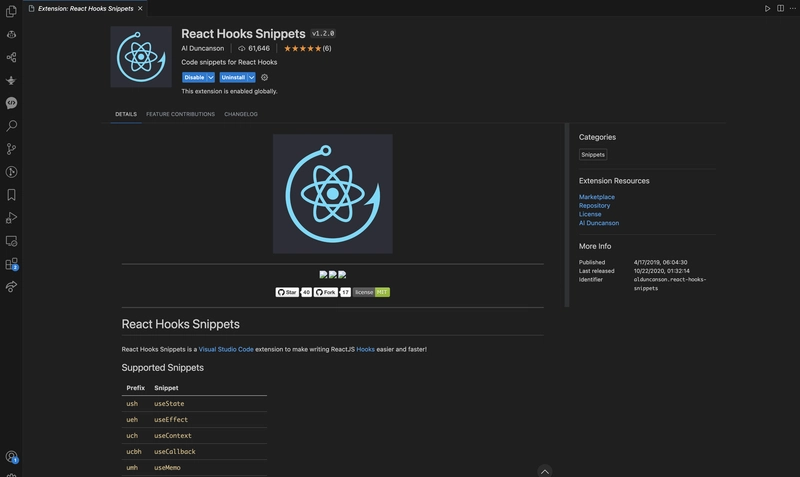Select the useEffect snippet row
Screen dimensions: 800x477
coord(194,419)
